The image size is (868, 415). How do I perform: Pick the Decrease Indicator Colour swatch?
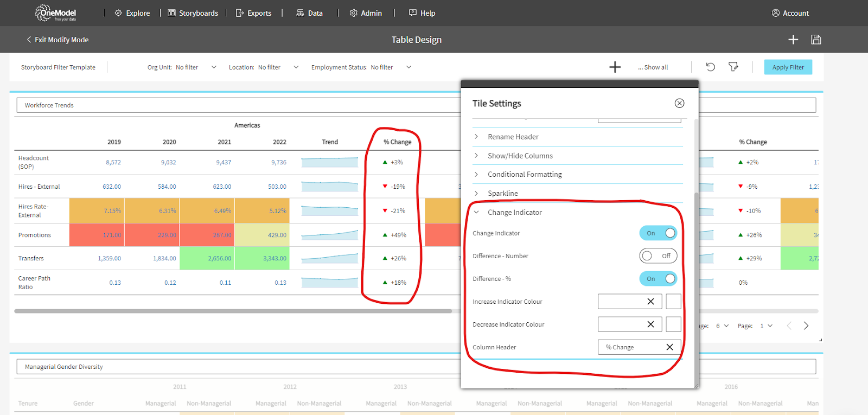[x=673, y=324]
